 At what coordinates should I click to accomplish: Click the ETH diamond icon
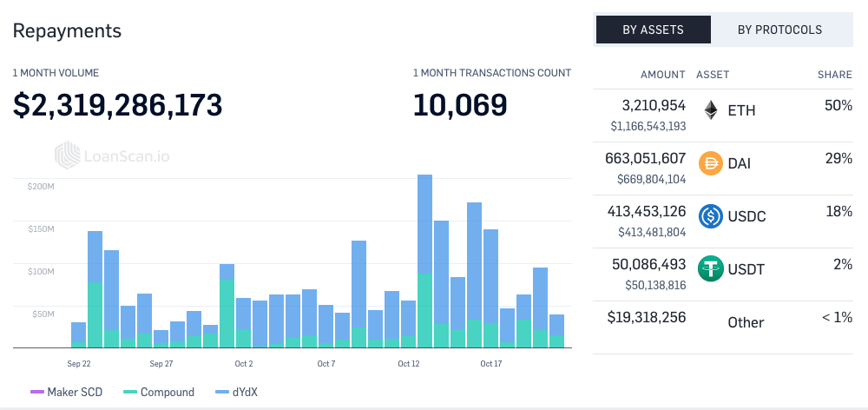(x=711, y=110)
